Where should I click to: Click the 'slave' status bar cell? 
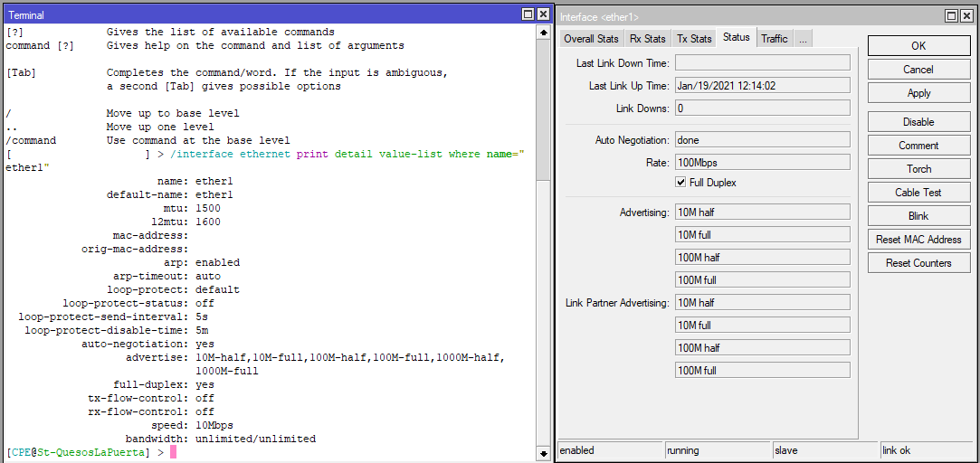pos(825,449)
